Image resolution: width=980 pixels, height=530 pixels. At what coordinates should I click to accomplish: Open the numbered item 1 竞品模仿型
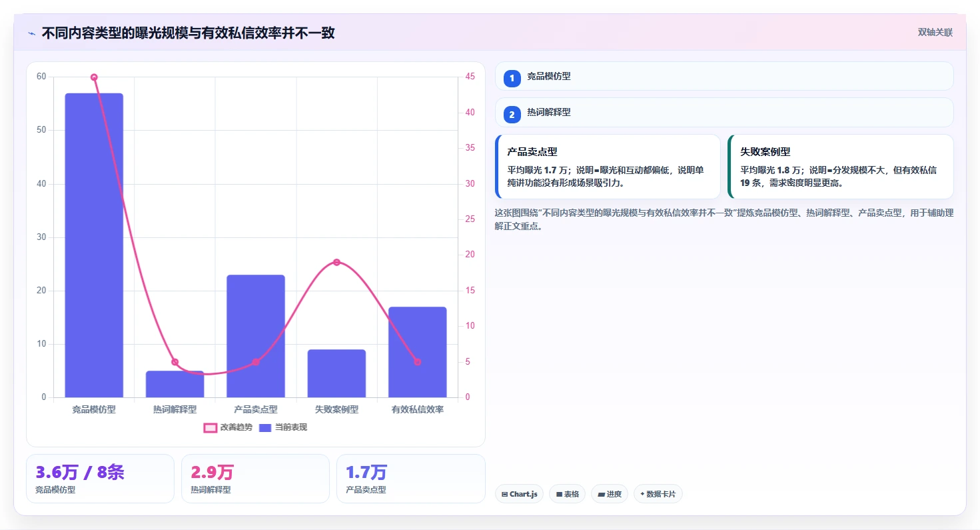point(724,76)
